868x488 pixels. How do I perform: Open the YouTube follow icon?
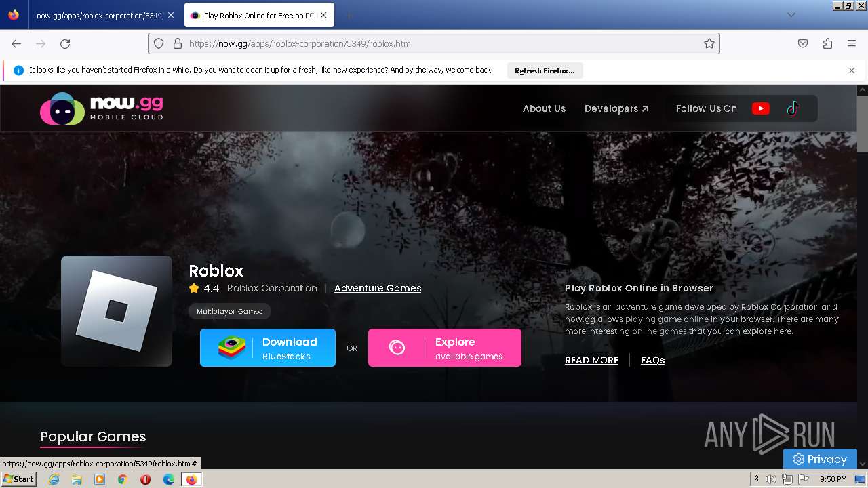(x=760, y=108)
